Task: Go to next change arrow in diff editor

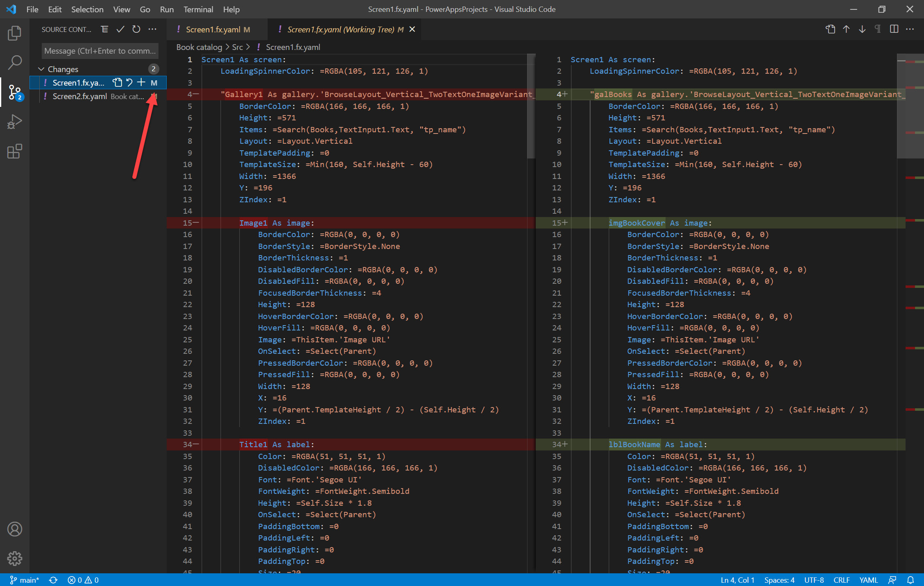Action: coord(862,29)
